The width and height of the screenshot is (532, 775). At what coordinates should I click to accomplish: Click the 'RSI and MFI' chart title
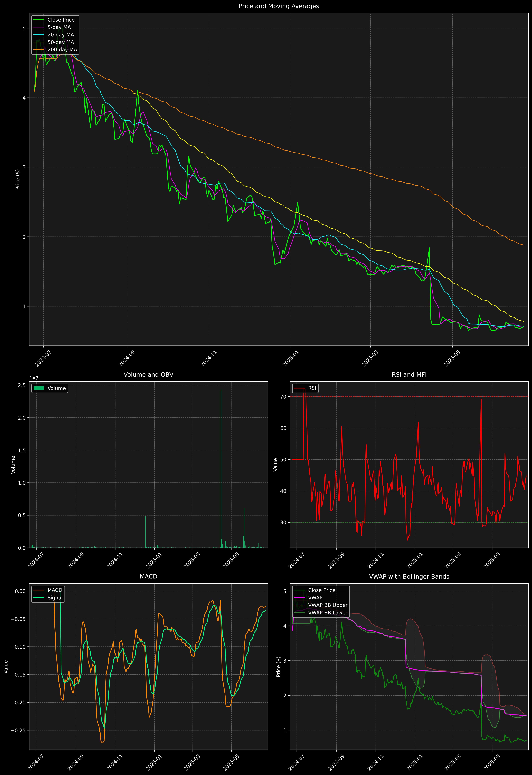[x=409, y=374]
